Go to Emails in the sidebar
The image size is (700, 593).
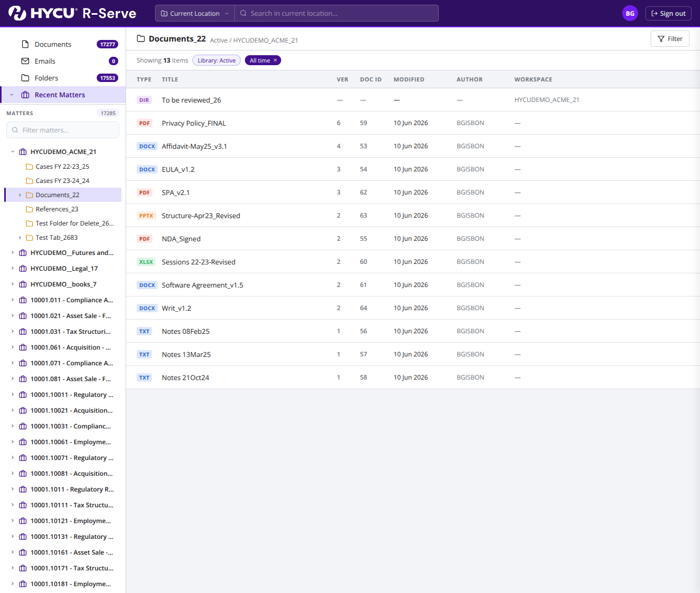[63, 61]
